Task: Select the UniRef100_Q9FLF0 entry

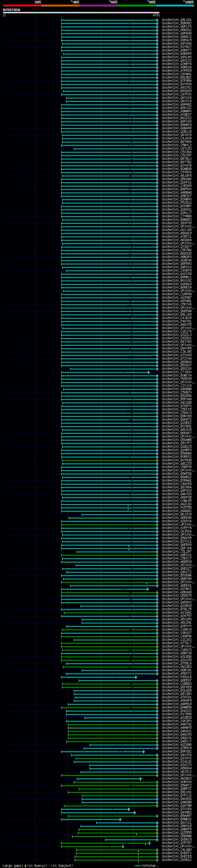Action: (x=177, y=26)
